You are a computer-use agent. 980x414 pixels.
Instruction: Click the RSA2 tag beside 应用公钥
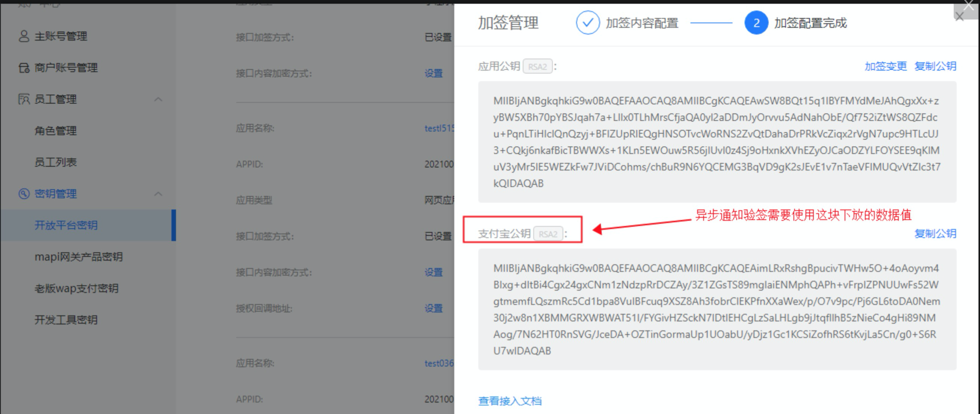537,66
